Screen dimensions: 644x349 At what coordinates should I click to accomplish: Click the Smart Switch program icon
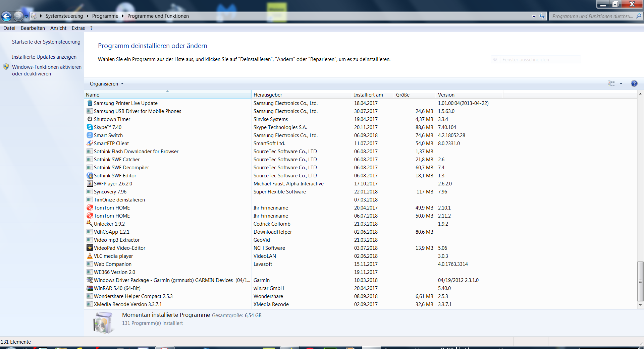pos(90,135)
